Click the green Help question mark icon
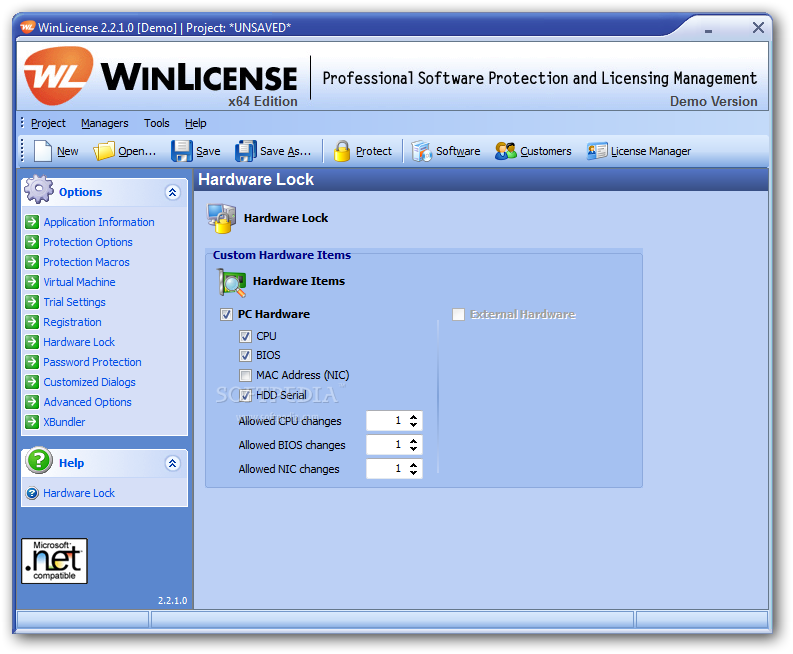Viewport: 793px width, 654px height. (x=39, y=460)
